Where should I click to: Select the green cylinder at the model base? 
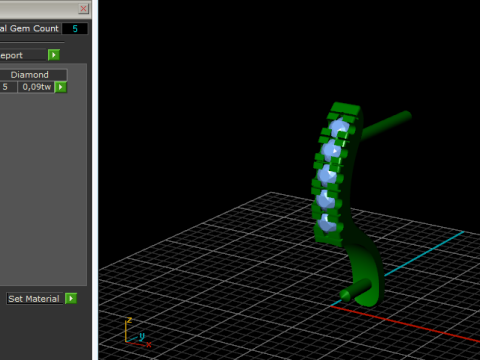(355, 291)
